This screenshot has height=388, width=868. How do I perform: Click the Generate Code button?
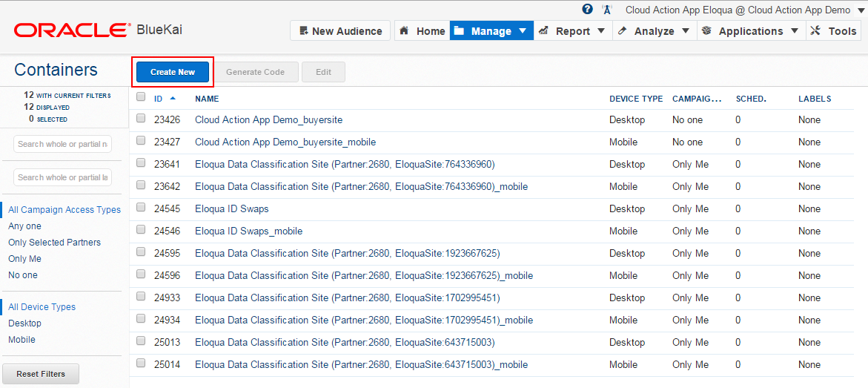click(x=255, y=72)
